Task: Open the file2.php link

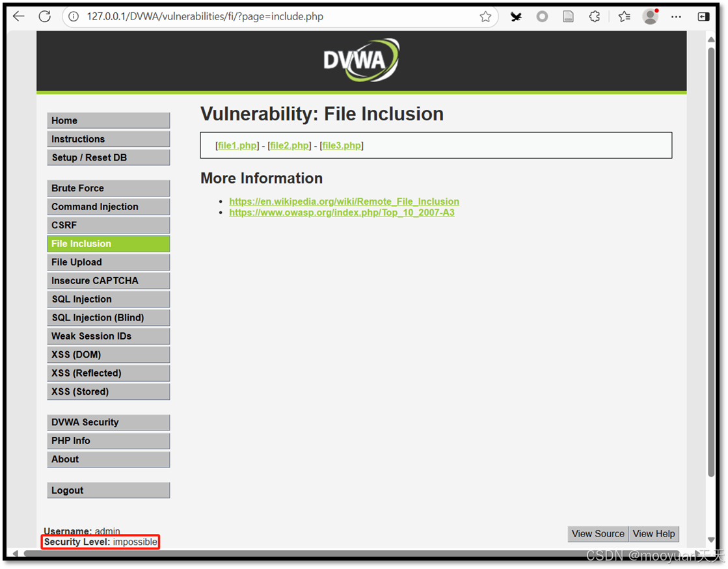Action: point(290,146)
